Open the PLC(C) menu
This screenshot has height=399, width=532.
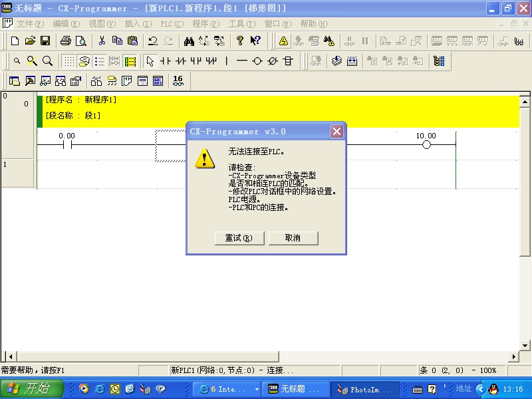[x=172, y=24]
